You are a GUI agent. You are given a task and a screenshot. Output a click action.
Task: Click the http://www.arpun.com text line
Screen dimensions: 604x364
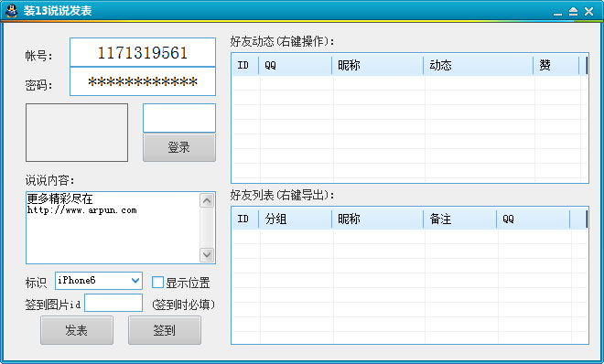[81, 210]
